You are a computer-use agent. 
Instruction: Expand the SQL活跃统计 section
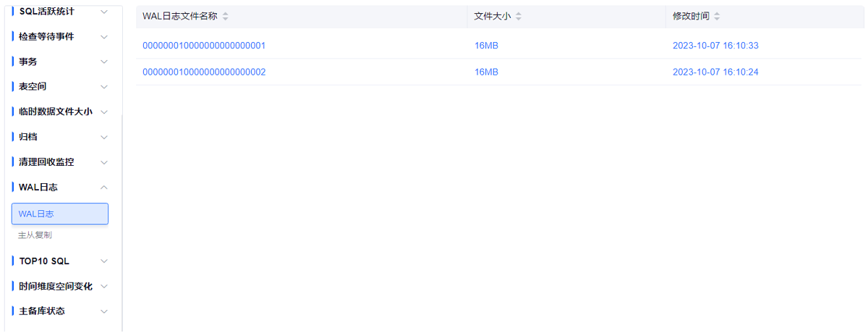[104, 12]
